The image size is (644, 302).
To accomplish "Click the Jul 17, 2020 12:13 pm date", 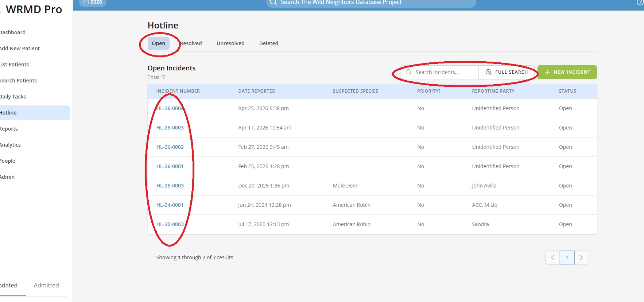I will pyautogui.click(x=263, y=224).
